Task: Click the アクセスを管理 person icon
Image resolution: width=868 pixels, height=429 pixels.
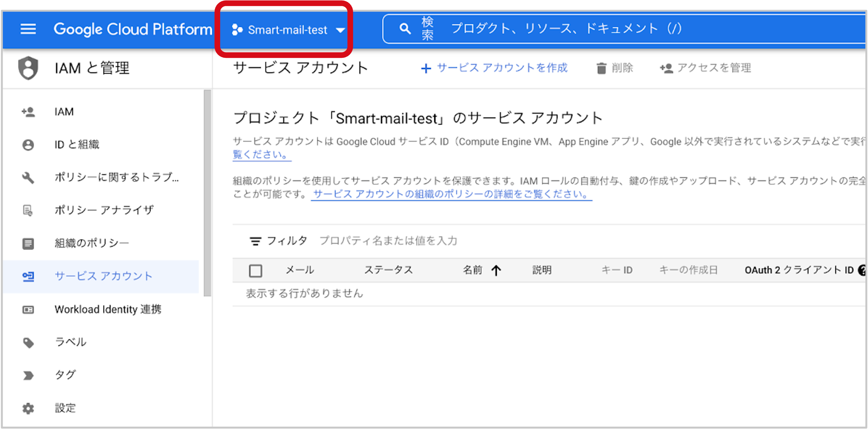Action: (x=666, y=68)
